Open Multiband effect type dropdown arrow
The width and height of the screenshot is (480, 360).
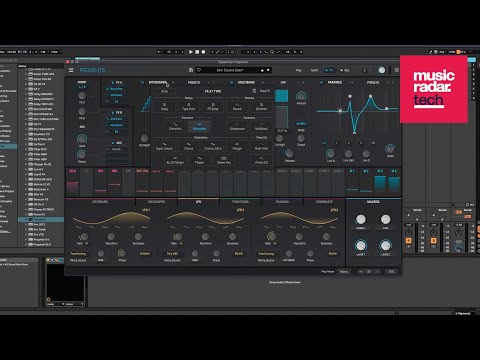tap(262, 82)
